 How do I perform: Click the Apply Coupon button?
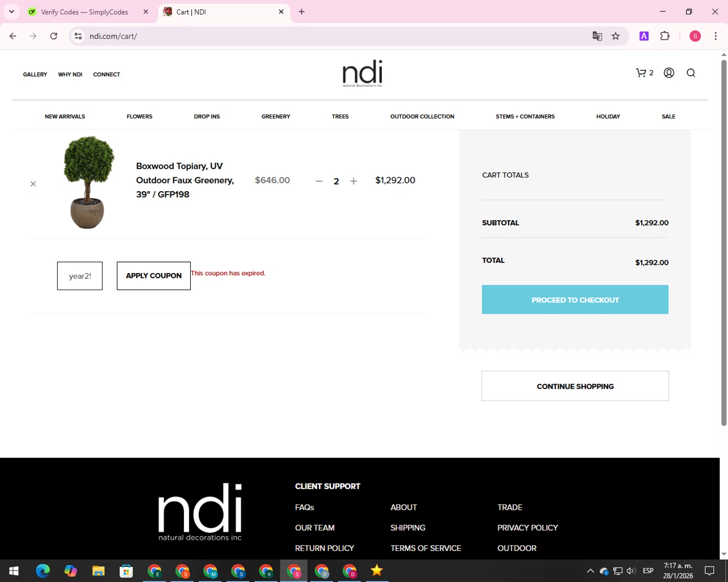click(153, 276)
